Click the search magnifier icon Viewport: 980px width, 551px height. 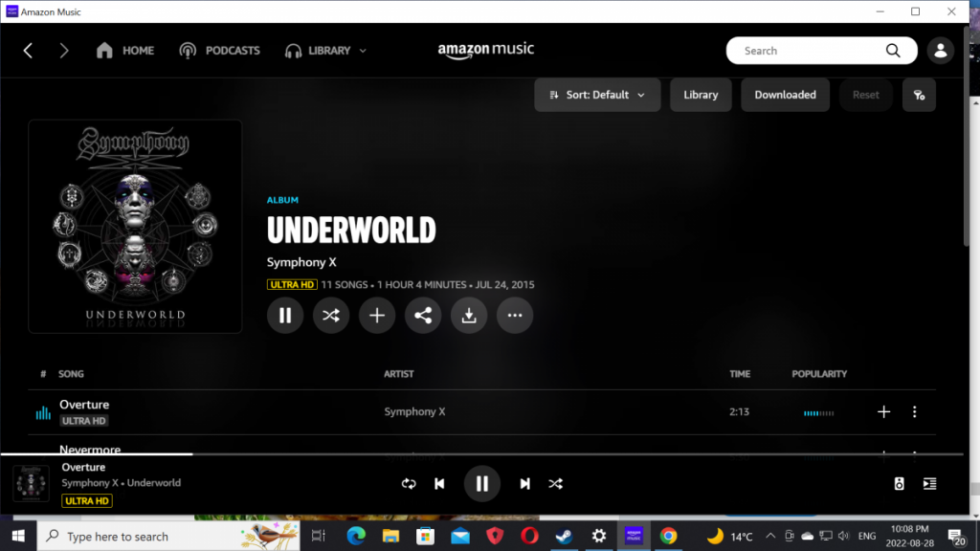tap(893, 51)
